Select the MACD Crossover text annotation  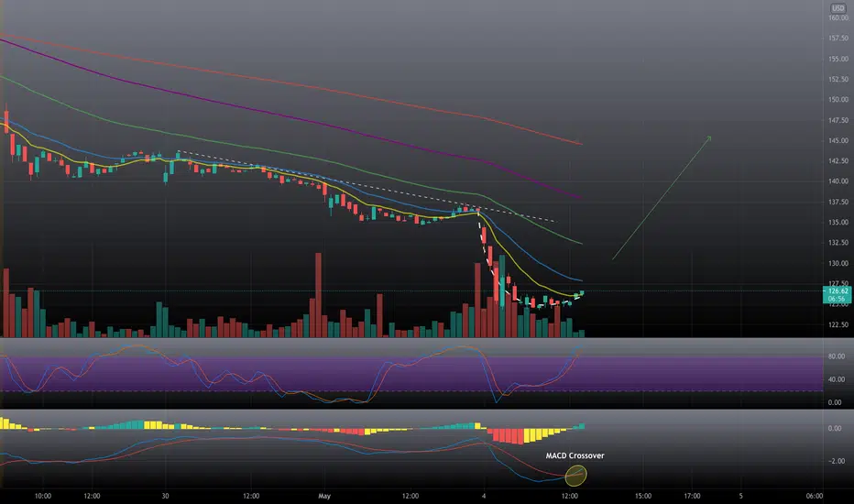click(575, 455)
